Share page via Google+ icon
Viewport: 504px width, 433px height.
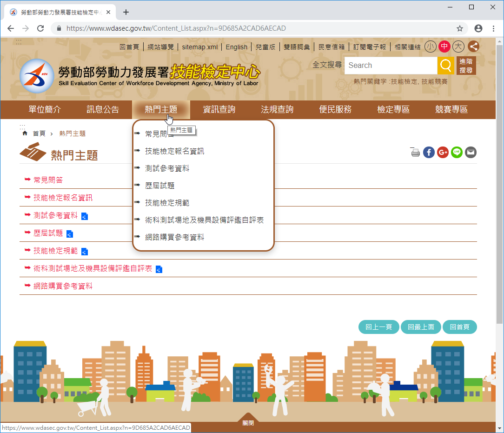click(443, 152)
